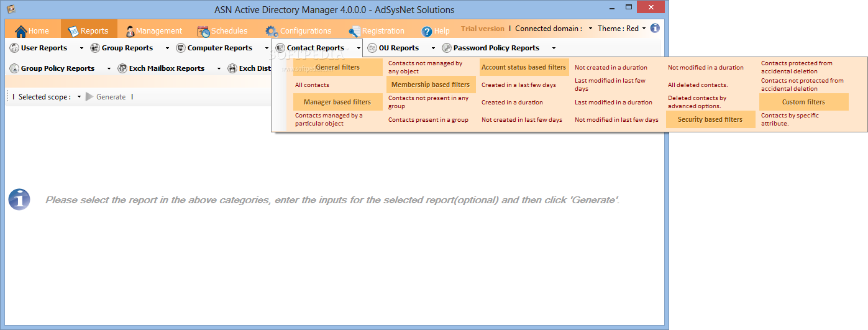Select Contacts by specific attribute report
868x330 pixels.
(x=790, y=119)
